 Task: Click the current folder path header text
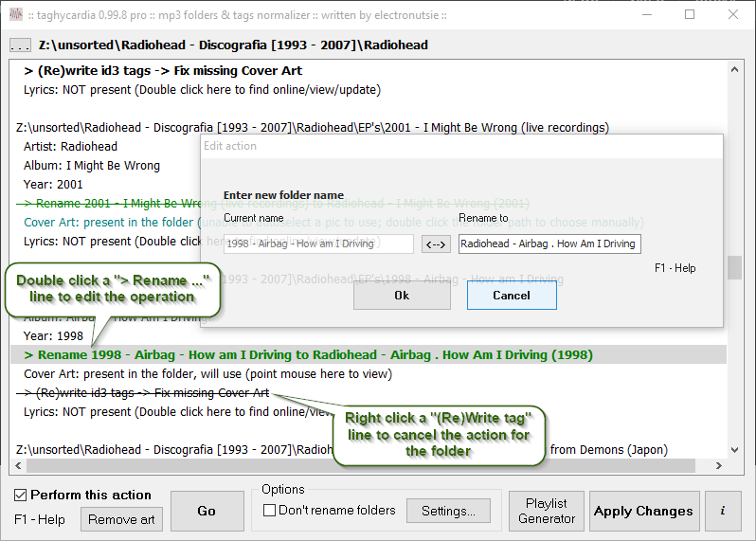[233, 45]
